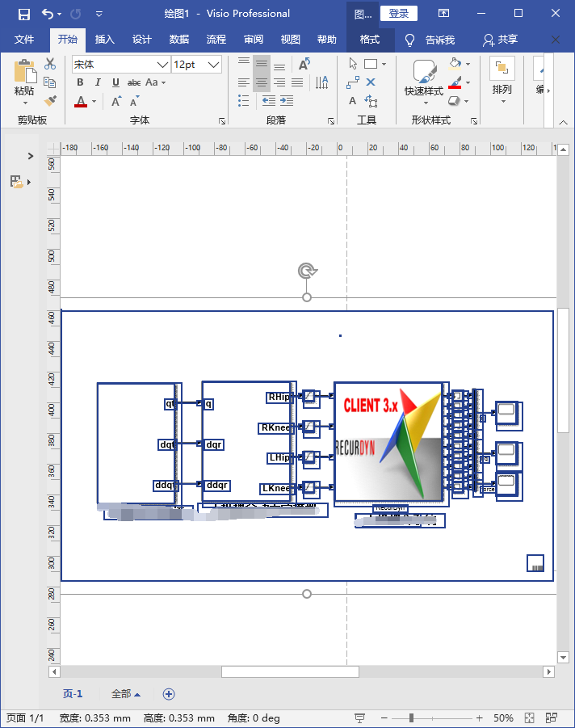Switch to the 审阅 tab

pos(254,40)
